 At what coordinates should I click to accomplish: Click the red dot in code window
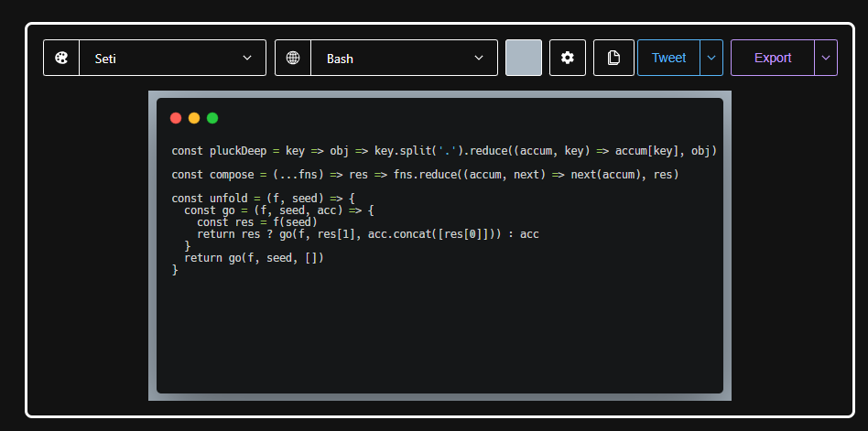(176, 118)
